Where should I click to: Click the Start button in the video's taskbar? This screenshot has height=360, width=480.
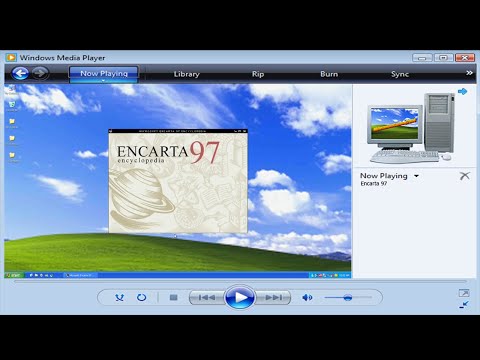[13, 275]
